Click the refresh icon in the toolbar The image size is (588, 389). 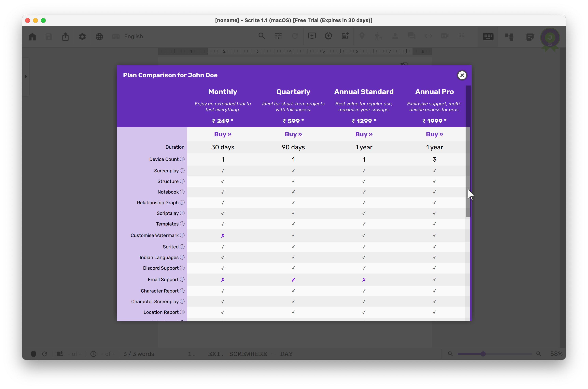pyautogui.click(x=295, y=36)
